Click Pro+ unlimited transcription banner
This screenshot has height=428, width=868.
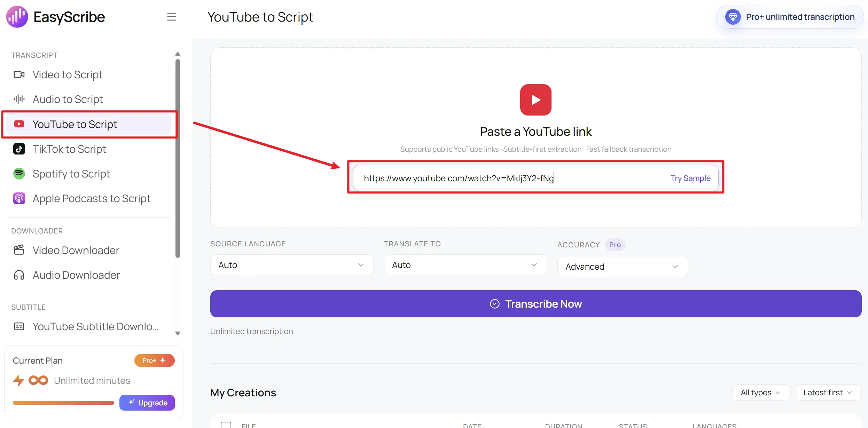(x=790, y=17)
